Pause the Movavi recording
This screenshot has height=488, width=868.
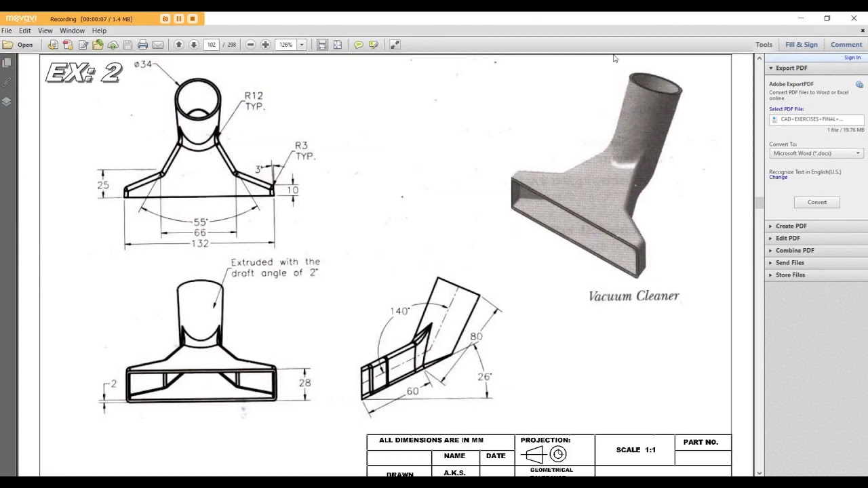coord(179,19)
